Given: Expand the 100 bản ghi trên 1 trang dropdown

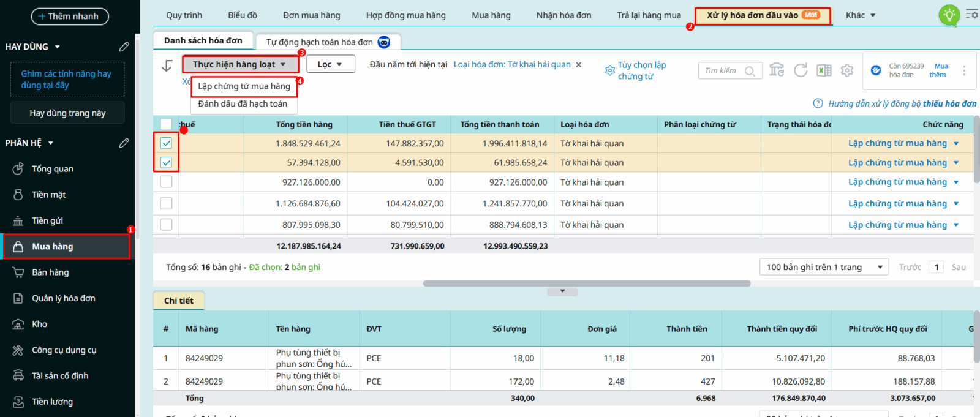Looking at the screenshot, I should point(824,267).
